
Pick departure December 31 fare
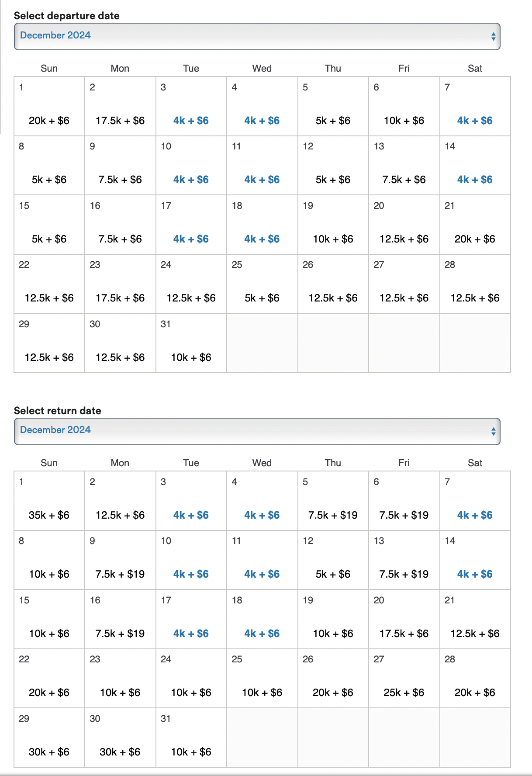(x=191, y=357)
